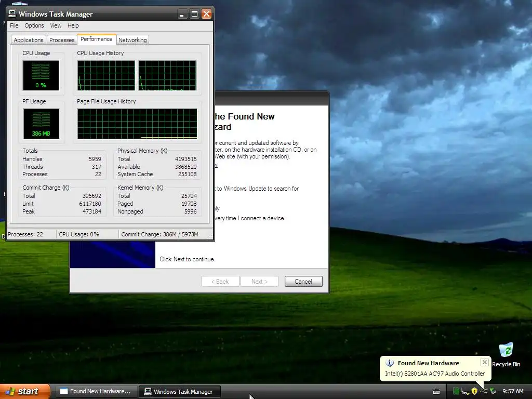532x399 pixels.
Task: Open the Options menu in Task Manager
Action: coord(34,25)
